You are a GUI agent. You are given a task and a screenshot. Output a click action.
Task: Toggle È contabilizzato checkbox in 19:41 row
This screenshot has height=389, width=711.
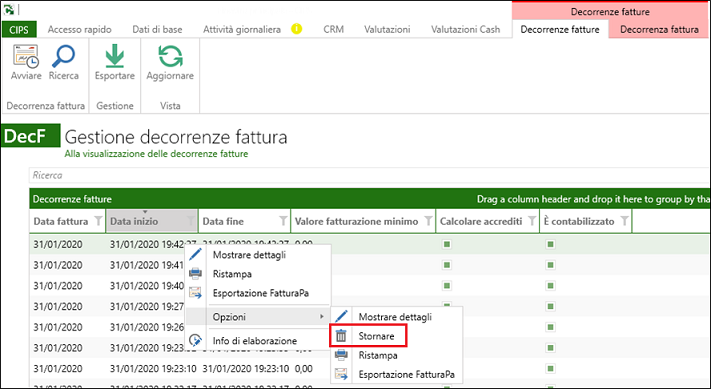pos(550,265)
